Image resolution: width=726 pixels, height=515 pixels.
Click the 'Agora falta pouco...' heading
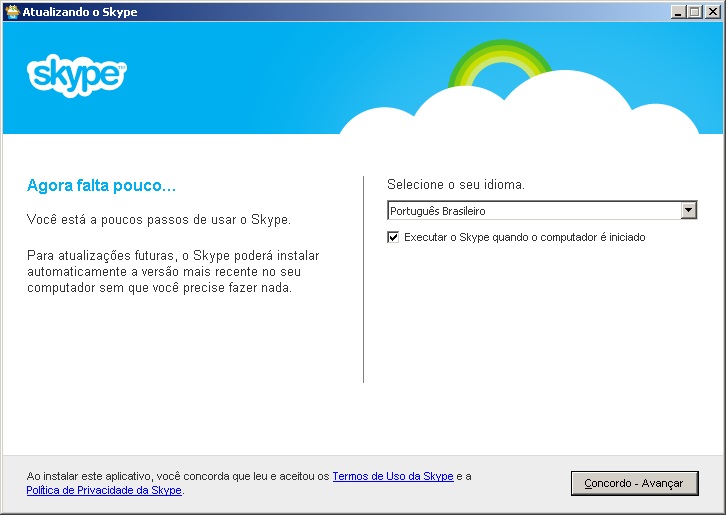point(101,186)
